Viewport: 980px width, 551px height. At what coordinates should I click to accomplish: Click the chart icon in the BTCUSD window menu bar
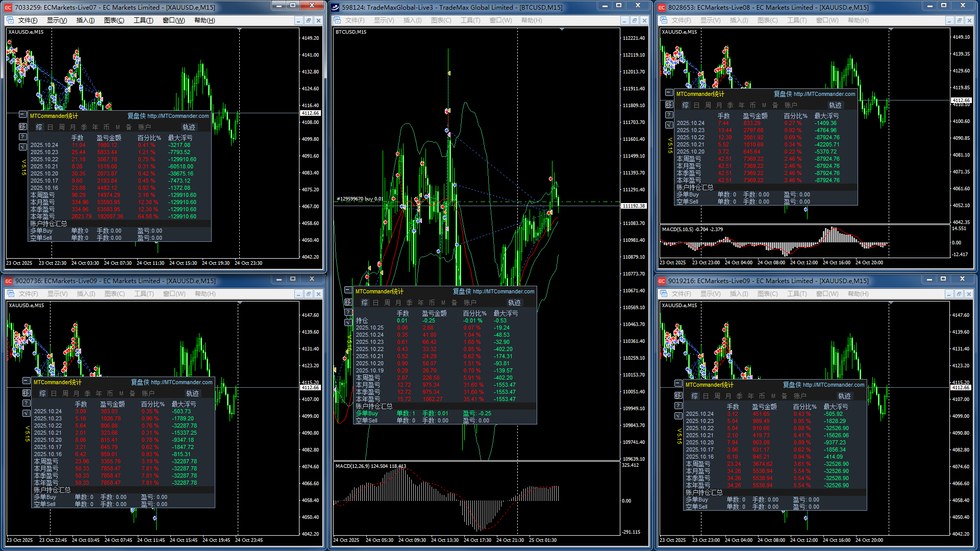337,20
